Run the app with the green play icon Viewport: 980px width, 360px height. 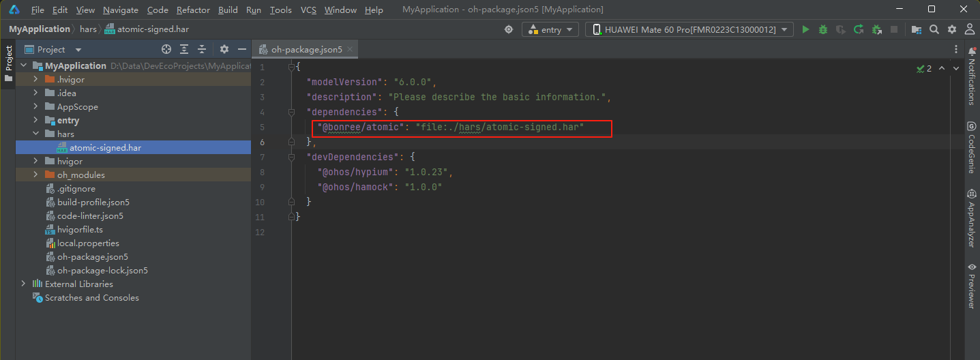coord(805,29)
